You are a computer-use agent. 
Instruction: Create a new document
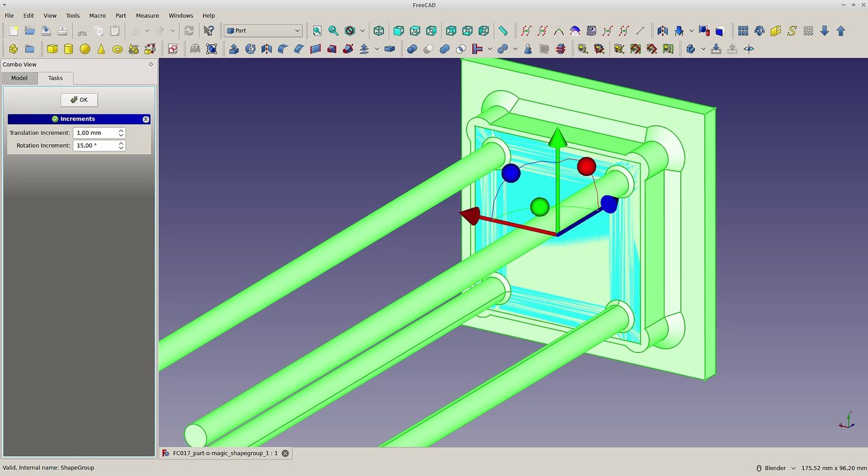point(13,30)
